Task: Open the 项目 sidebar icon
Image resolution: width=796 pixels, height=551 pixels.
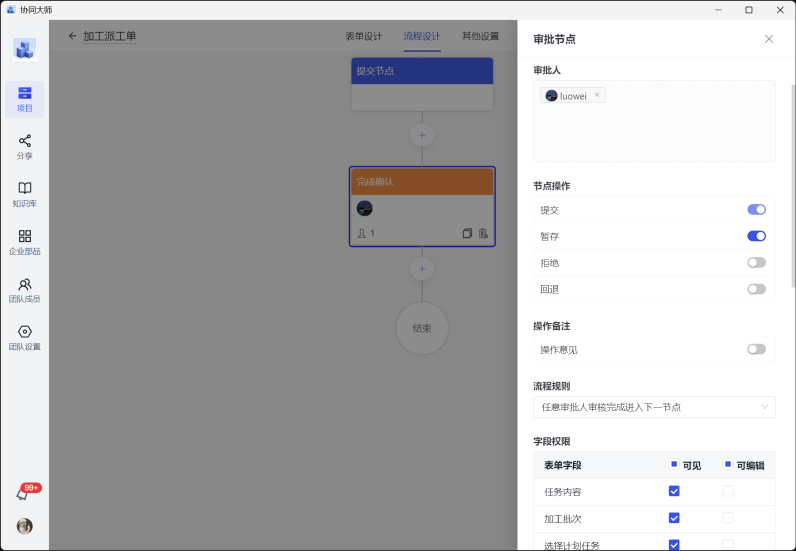Action: click(x=24, y=98)
